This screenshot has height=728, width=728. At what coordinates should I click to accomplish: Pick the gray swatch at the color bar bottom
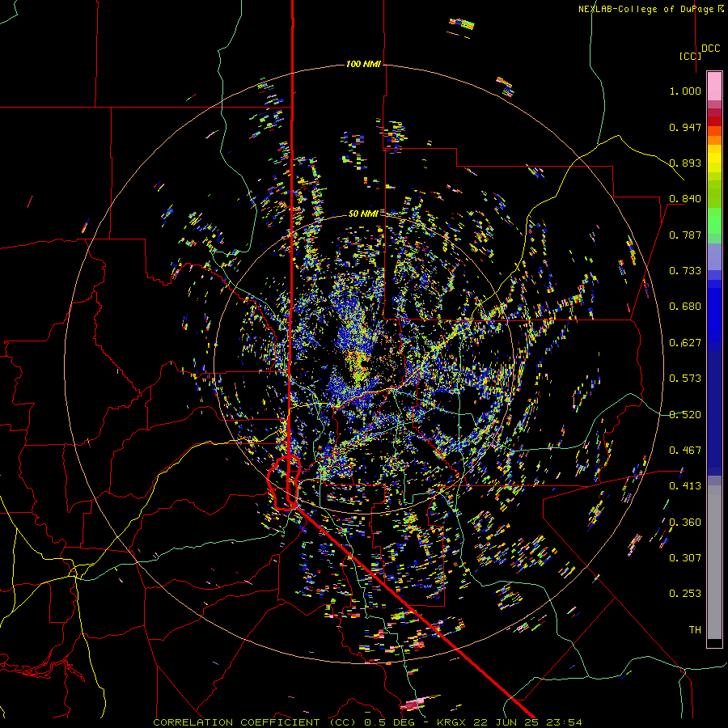coord(714,562)
